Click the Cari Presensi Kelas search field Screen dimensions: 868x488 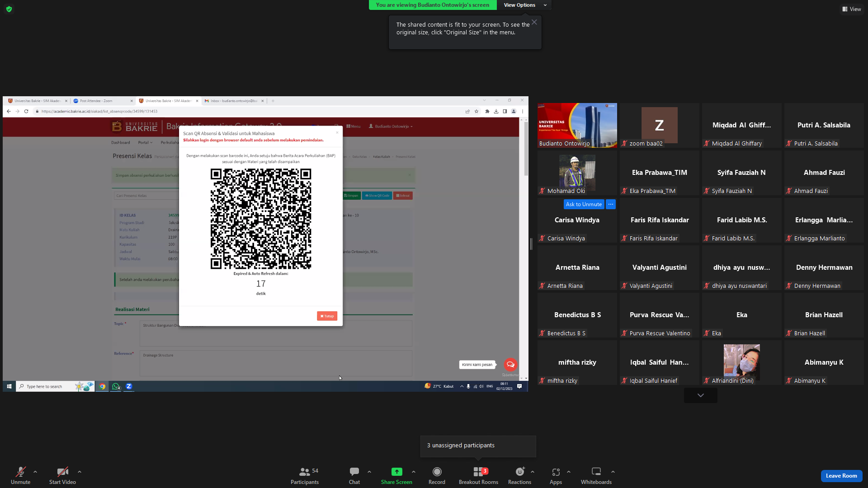[146, 196]
